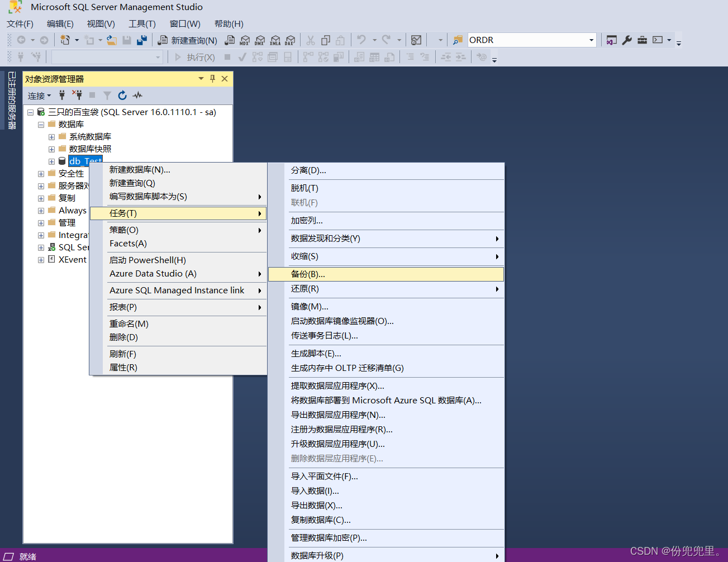The width and height of the screenshot is (728, 562).
Task: Open the 文件(F) menu
Action: (x=20, y=24)
